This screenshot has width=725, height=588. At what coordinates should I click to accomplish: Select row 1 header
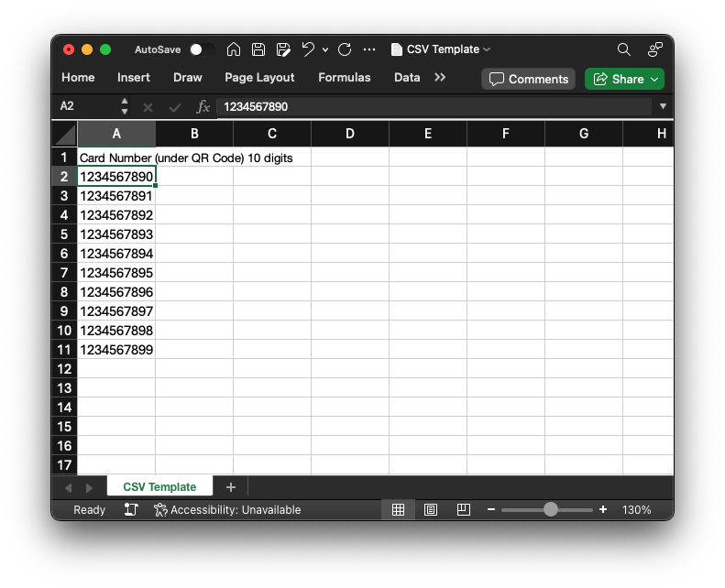coord(64,158)
